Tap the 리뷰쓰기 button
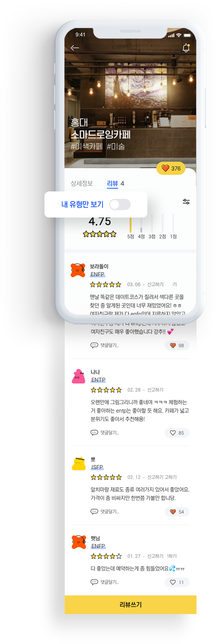Screen dimensions: 216x644 (x=131, y=605)
